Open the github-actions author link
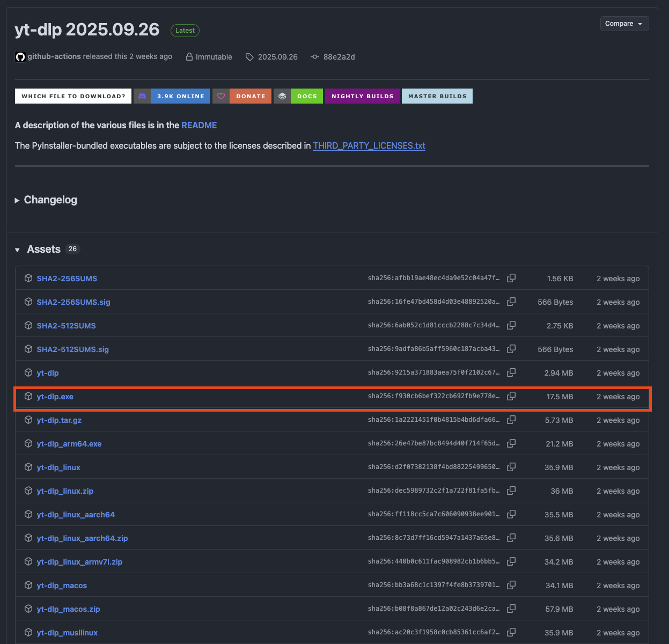 pyautogui.click(x=54, y=56)
